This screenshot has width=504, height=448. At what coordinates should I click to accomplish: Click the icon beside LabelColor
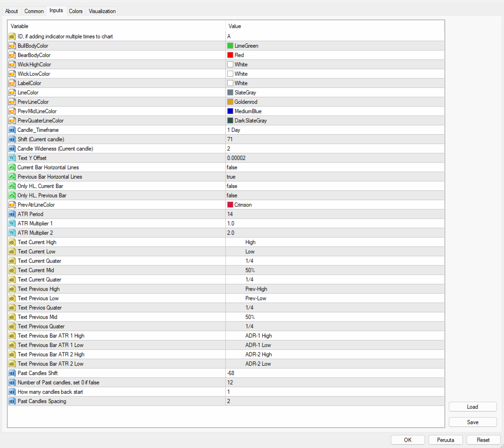(12, 83)
